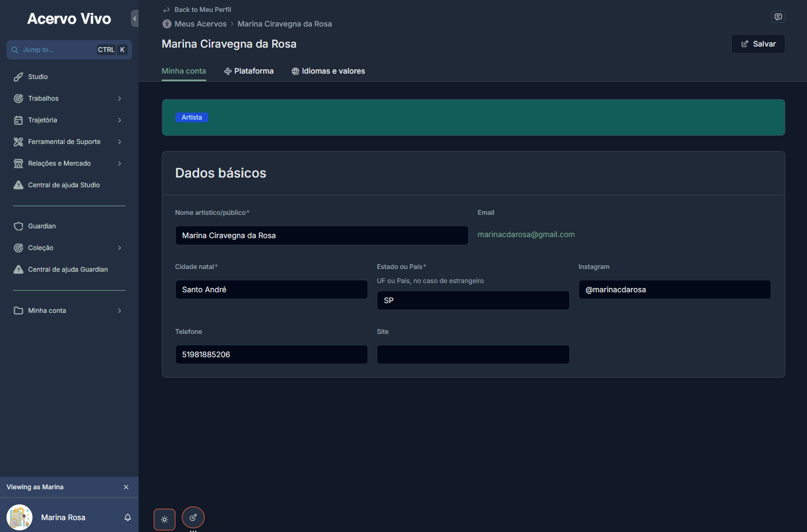The width and height of the screenshot is (807, 532).
Task: Expand the Ferramental de Suporte chevron
Action: (120, 142)
